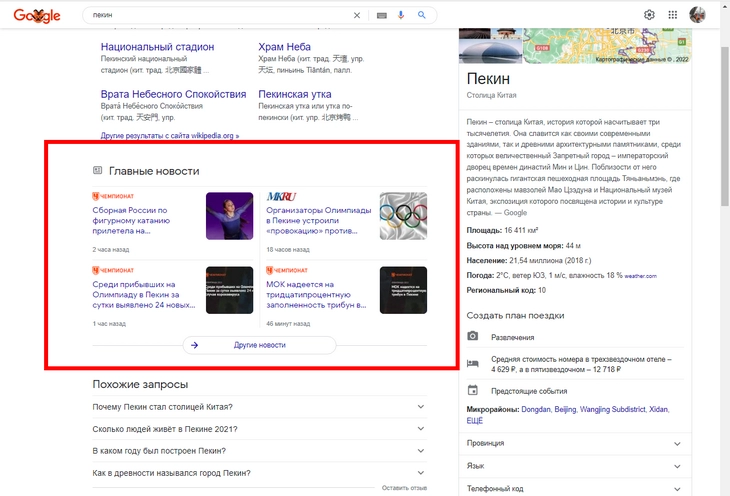Open settings gear icon

coord(649,15)
